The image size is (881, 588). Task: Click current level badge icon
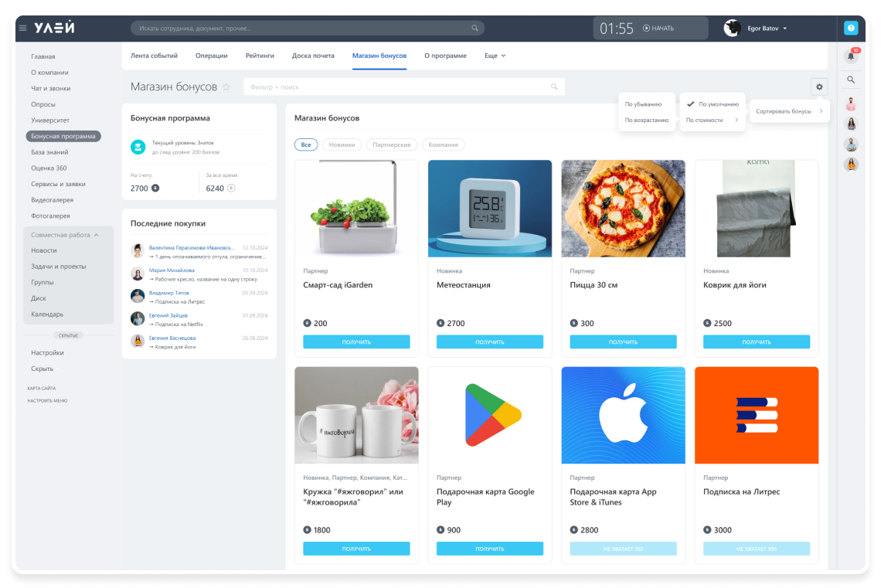click(x=138, y=147)
